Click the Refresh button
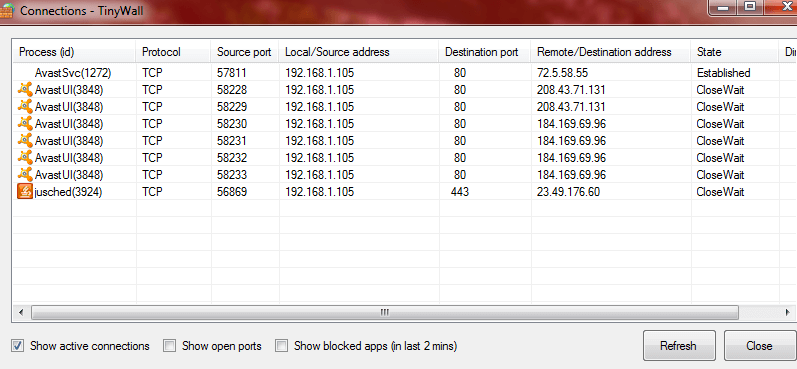The image size is (797, 369). click(x=679, y=346)
